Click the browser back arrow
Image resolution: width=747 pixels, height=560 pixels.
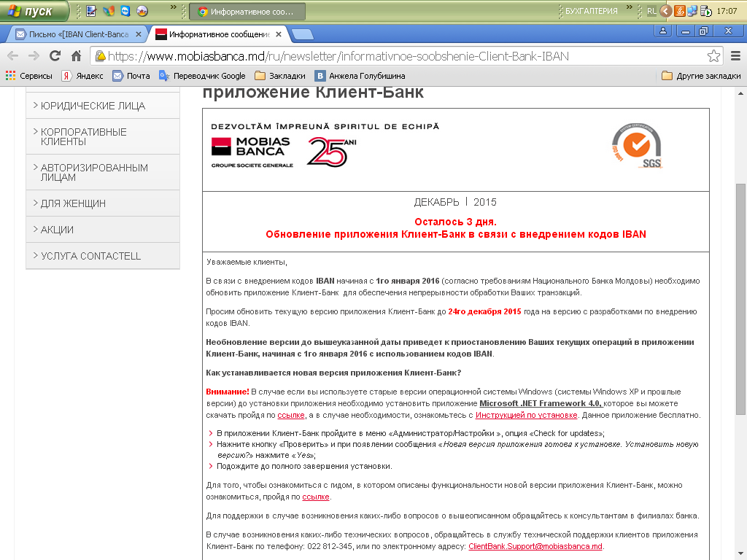(x=13, y=56)
